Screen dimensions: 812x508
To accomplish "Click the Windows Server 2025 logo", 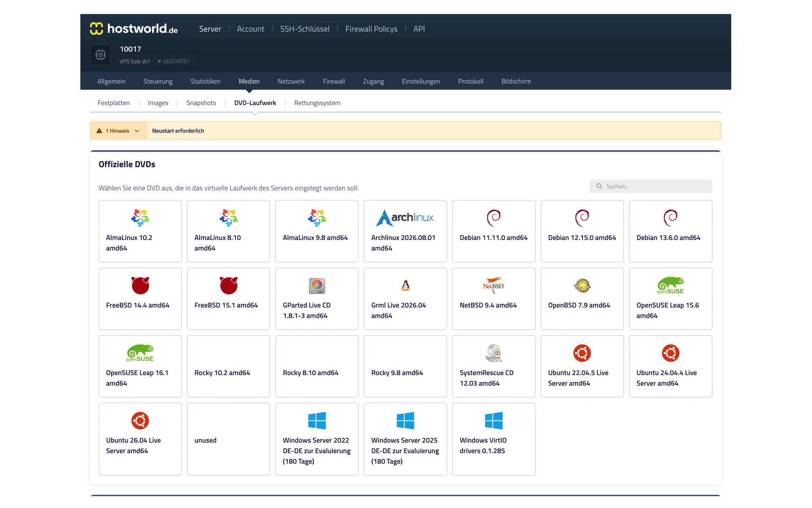I will pos(405,421).
